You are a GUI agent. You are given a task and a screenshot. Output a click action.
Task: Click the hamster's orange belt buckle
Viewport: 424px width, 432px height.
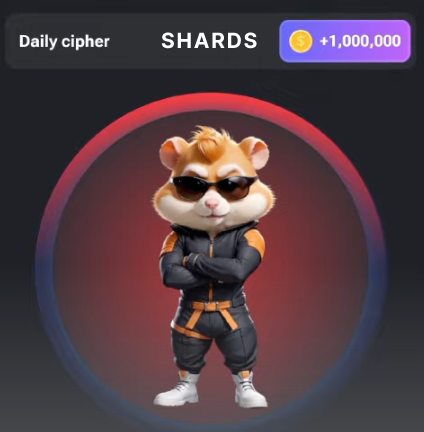pyautogui.click(x=211, y=306)
